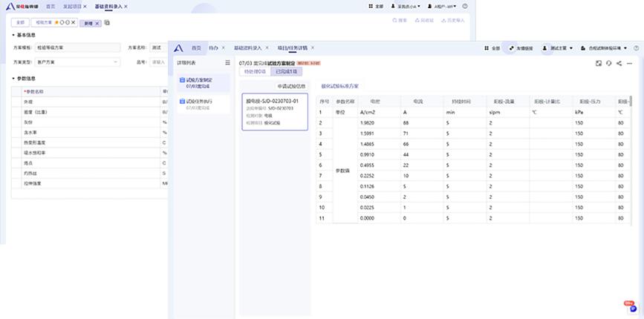The width and height of the screenshot is (644, 319).
Task: Switch to the 已完成1项 tab
Action: (x=286, y=72)
